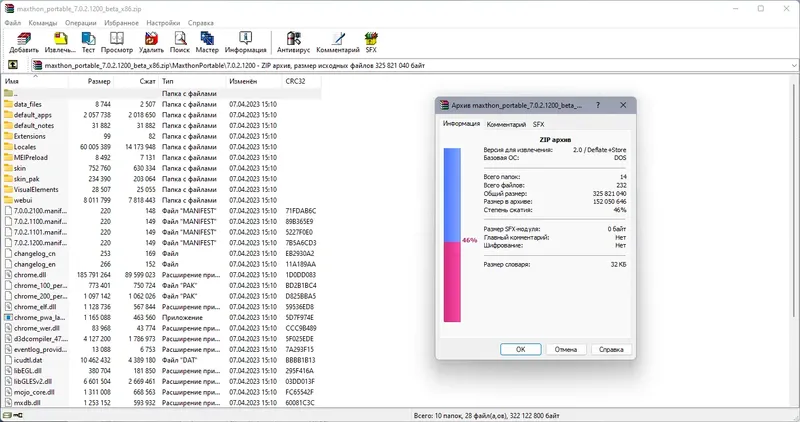Sort list by Тип column header
This screenshot has width=800, height=422.
[x=192, y=81]
